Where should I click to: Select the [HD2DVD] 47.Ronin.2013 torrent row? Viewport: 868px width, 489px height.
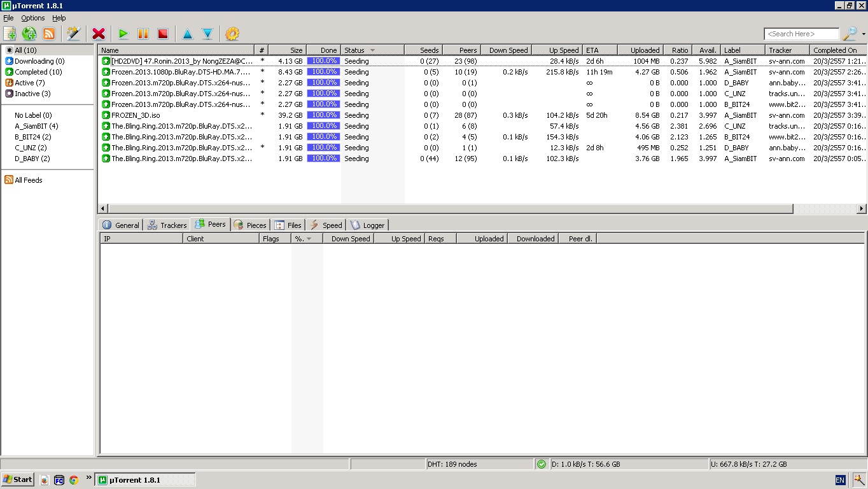[x=482, y=61]
